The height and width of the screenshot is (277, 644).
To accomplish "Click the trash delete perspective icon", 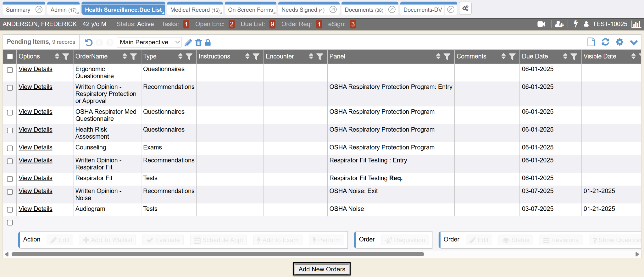I will pos(198,42).
